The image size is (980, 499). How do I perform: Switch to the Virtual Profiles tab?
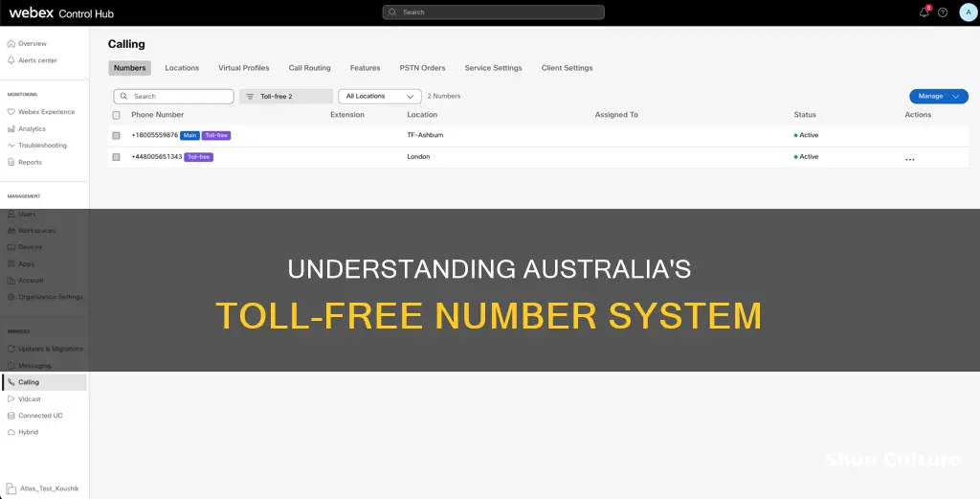tap(244, 68)
